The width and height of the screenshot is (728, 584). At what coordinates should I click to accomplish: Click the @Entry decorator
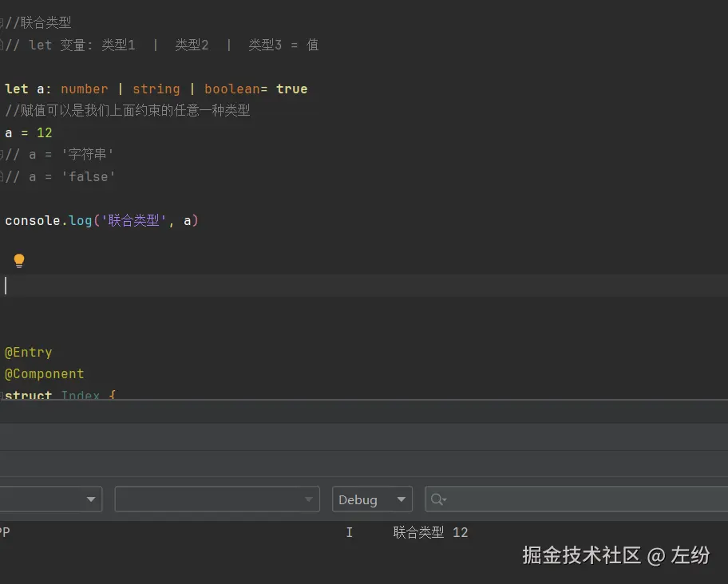(28, 352)
